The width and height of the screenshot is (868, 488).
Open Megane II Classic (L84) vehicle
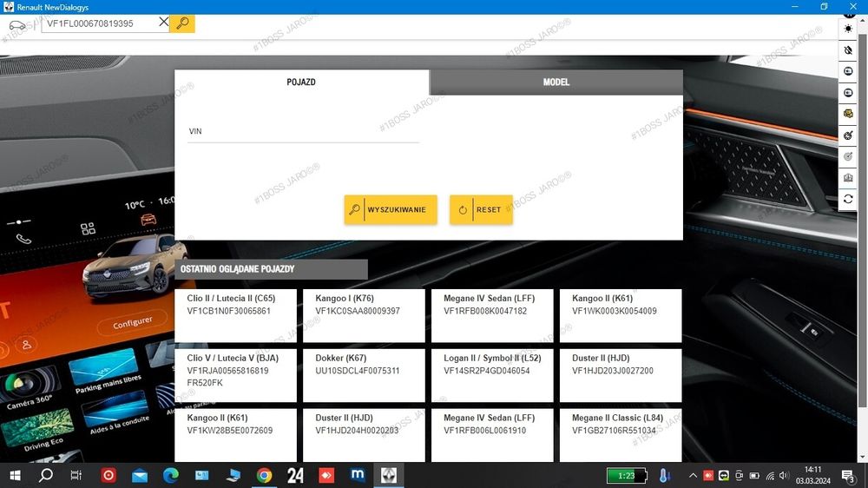[621, 435]
